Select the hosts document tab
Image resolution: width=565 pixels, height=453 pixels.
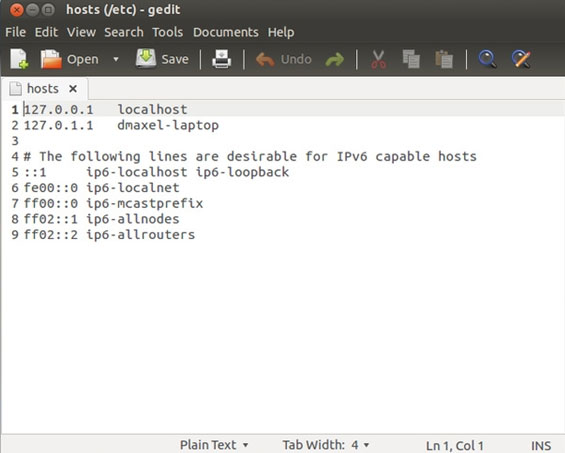click(43, 89)
